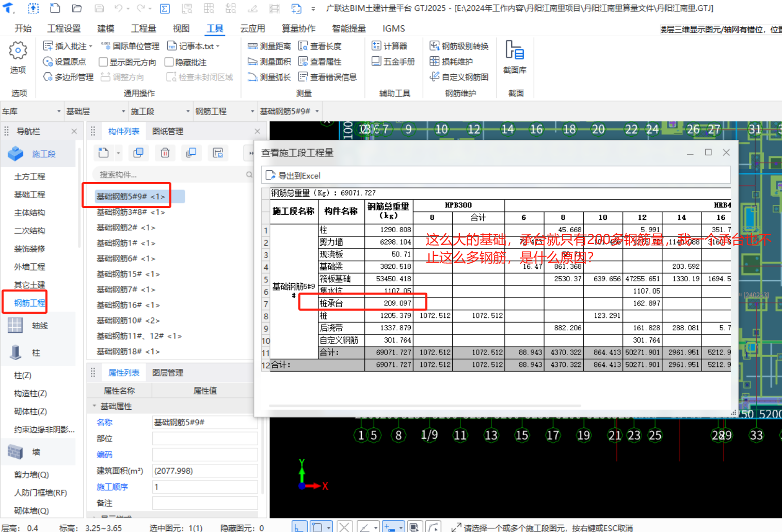Select 基础钢筋18# <1> in list
Screen dimensions: 782x532
pyautogui.click(x=128, y=351)
